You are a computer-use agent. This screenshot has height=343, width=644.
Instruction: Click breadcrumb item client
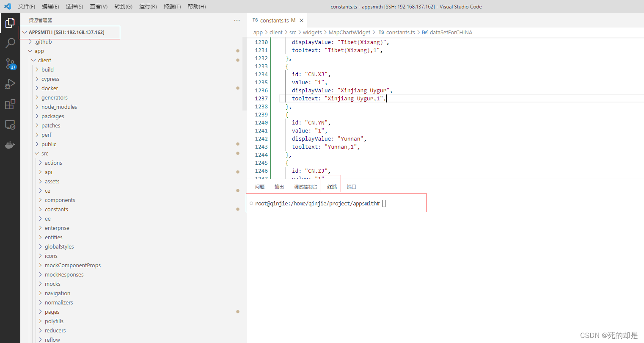pyautogui.click(x=276, y=32)
